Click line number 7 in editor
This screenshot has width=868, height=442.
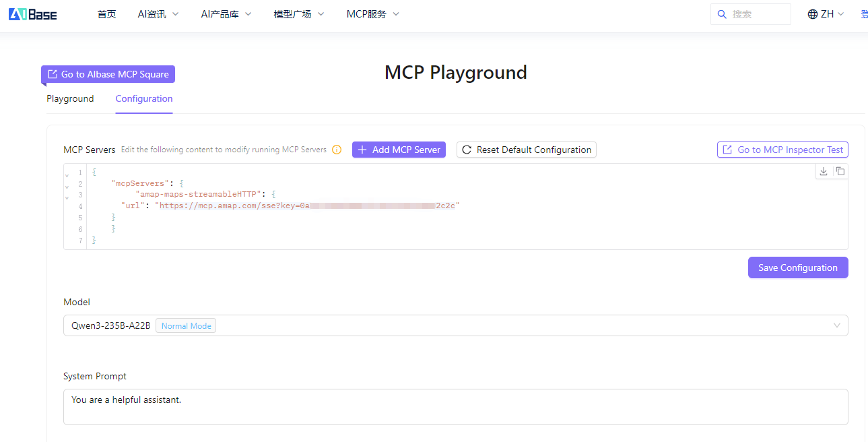(81, 241)
